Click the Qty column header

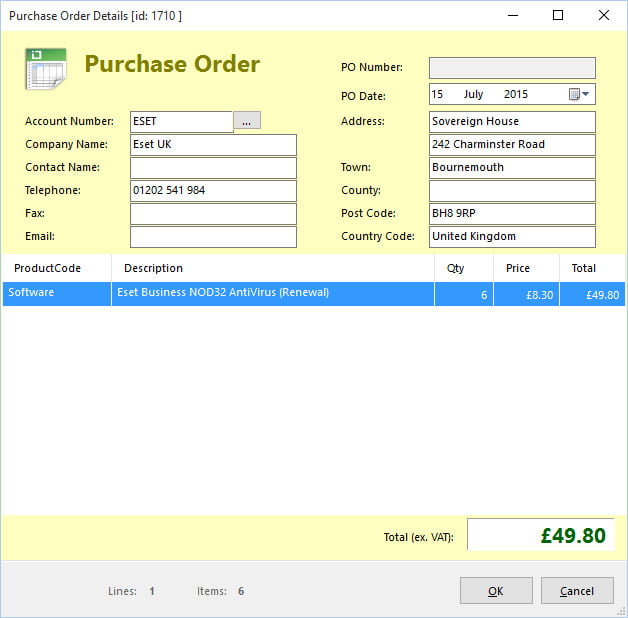(x=464, y=268)
